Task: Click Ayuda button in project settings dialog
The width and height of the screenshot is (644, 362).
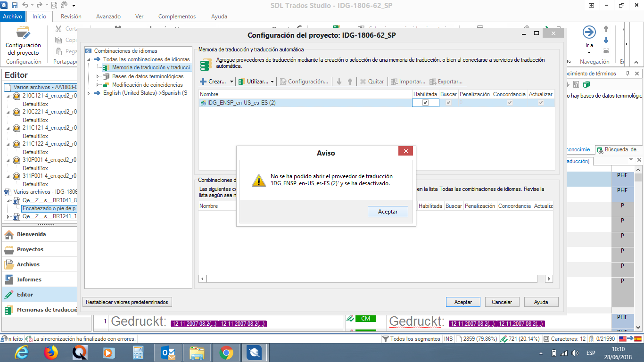Action: tap(541, 302)
